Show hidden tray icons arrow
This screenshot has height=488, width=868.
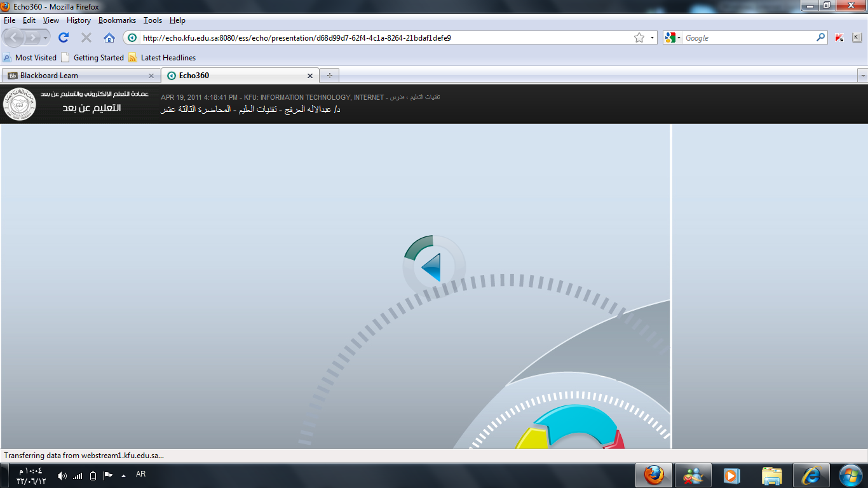tap(123, 475)
